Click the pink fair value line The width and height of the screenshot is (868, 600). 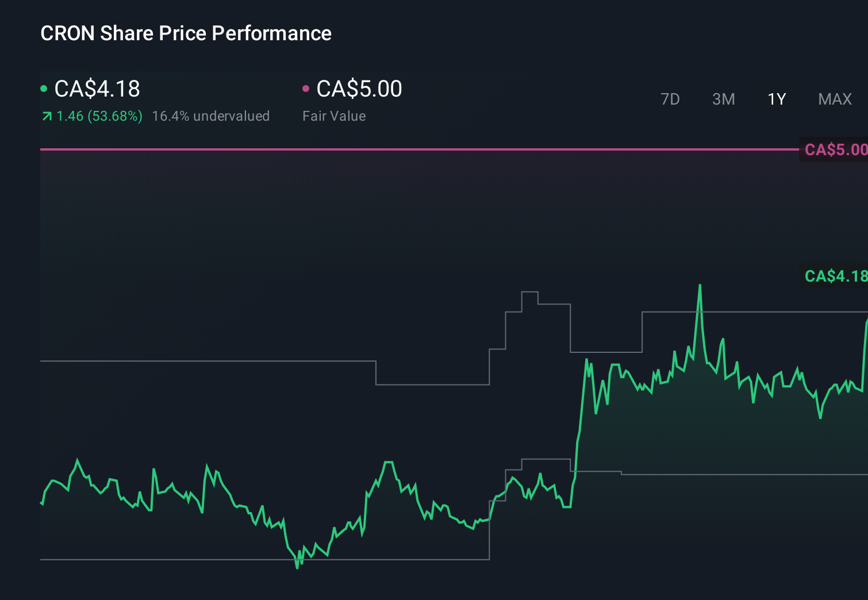click(402, 150)
